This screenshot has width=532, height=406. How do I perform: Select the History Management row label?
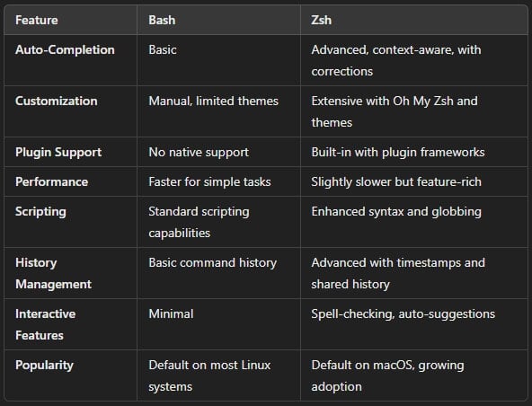pyautogui.click(x=53, y=273)
